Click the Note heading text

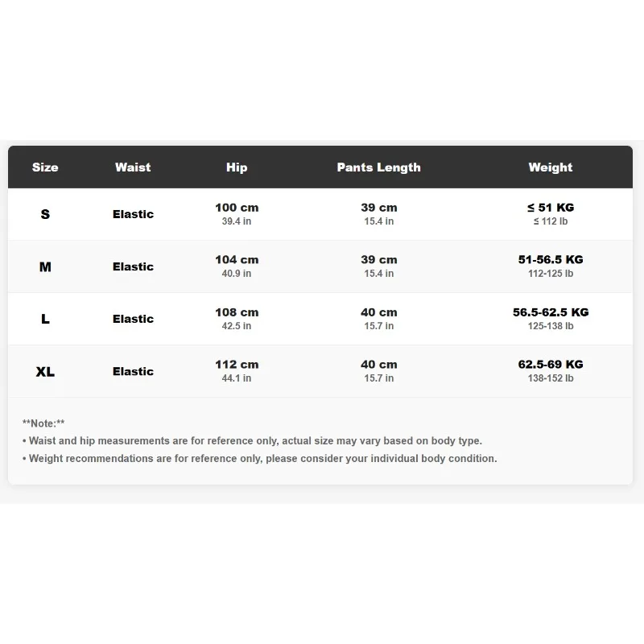pyautogui.click(x=43, y=423)
